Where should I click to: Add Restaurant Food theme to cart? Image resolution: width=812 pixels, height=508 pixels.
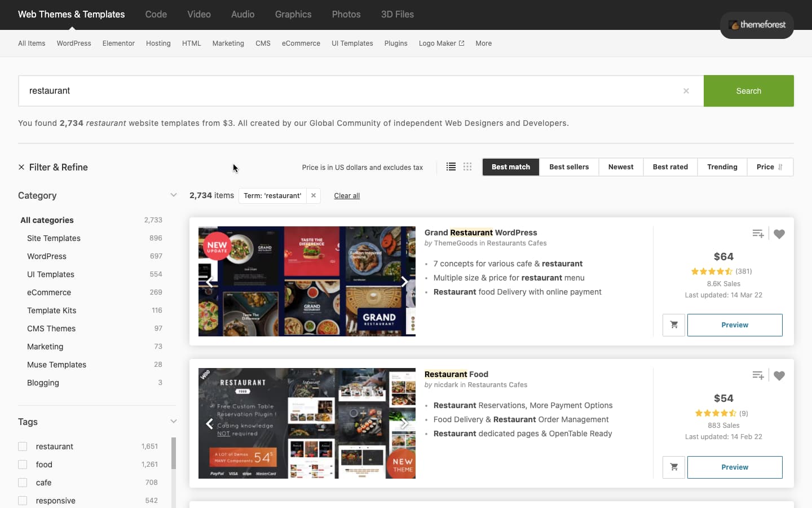(x=673, y=467)
